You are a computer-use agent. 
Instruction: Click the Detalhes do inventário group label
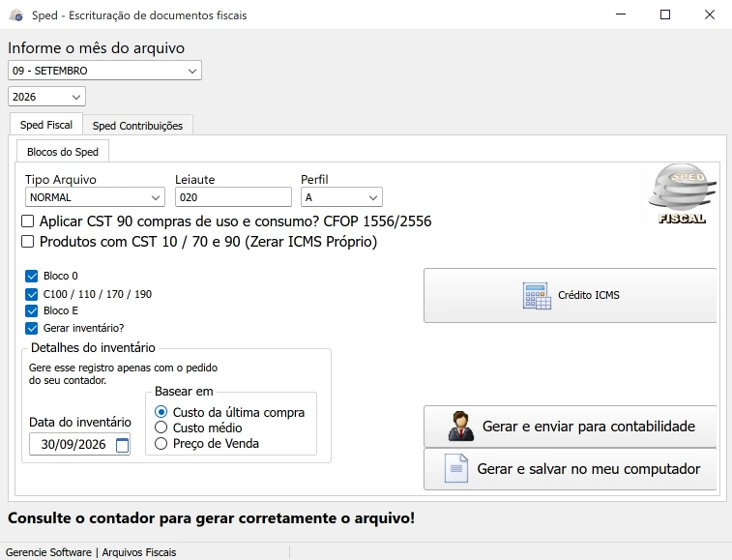click(93, 347)
